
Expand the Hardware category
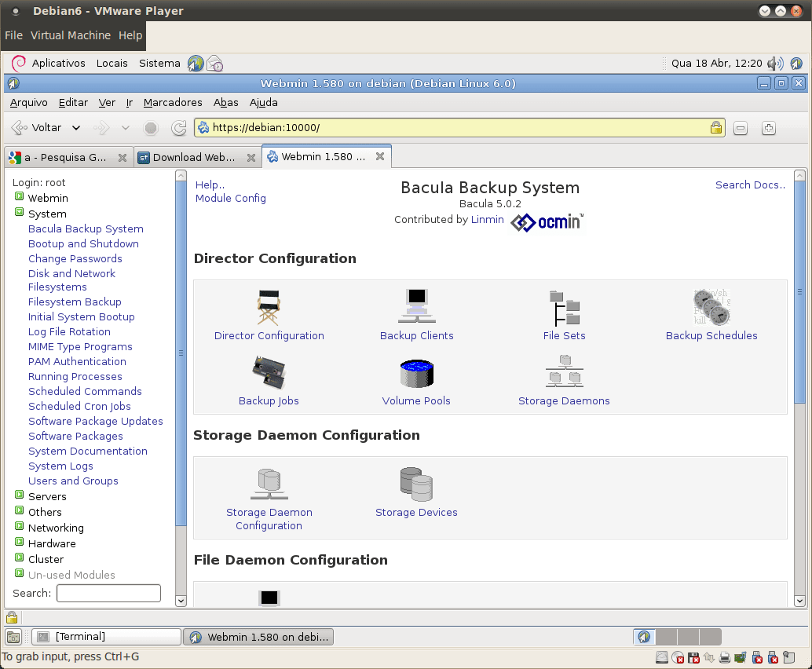tap(19, 542)
